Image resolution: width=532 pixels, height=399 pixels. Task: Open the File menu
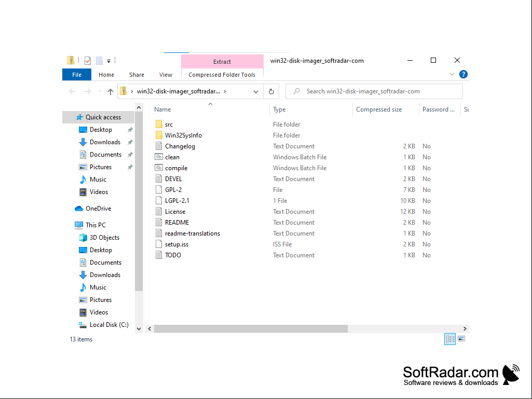(77, 75)
